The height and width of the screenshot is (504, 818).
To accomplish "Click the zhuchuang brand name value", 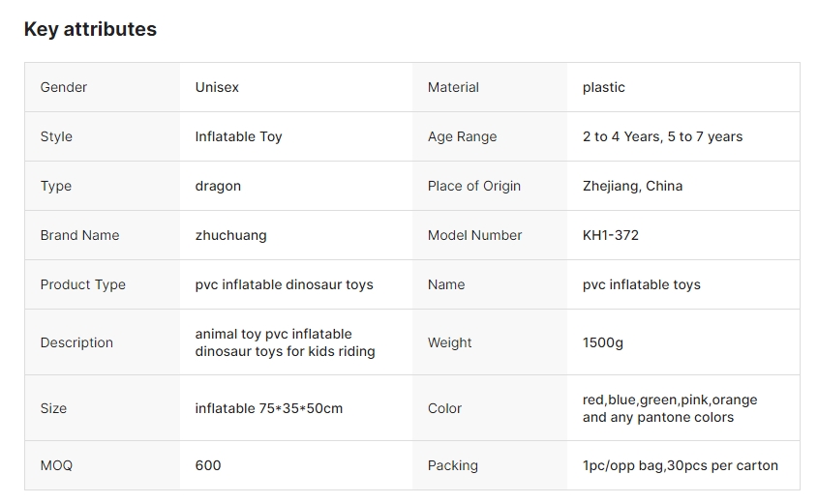I will point(230,235).
